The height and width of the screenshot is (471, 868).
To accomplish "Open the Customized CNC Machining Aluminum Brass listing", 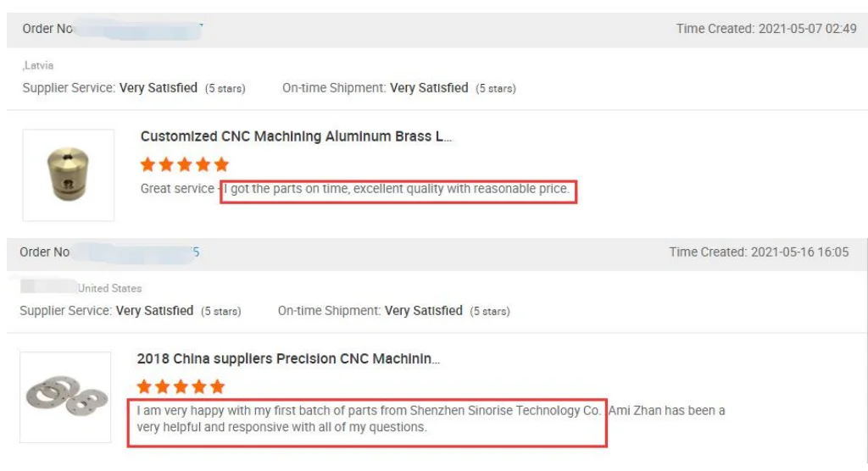I will point(296,136).
